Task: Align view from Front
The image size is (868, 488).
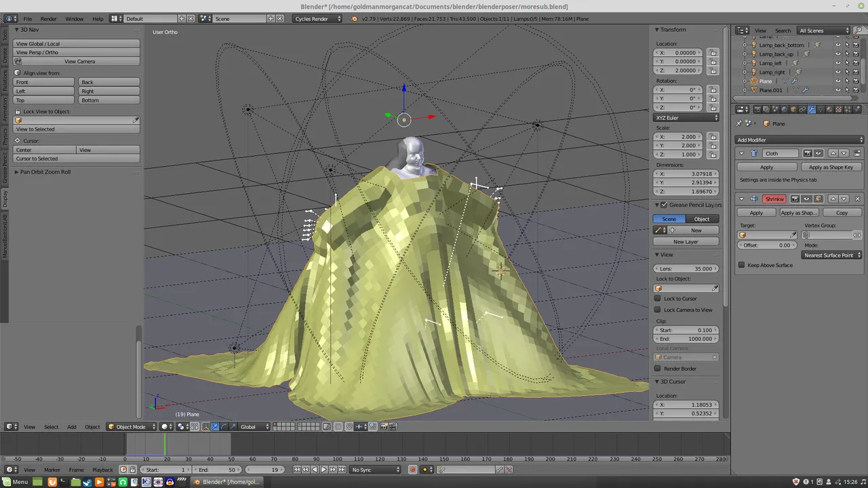Action: tap(44, 82)
